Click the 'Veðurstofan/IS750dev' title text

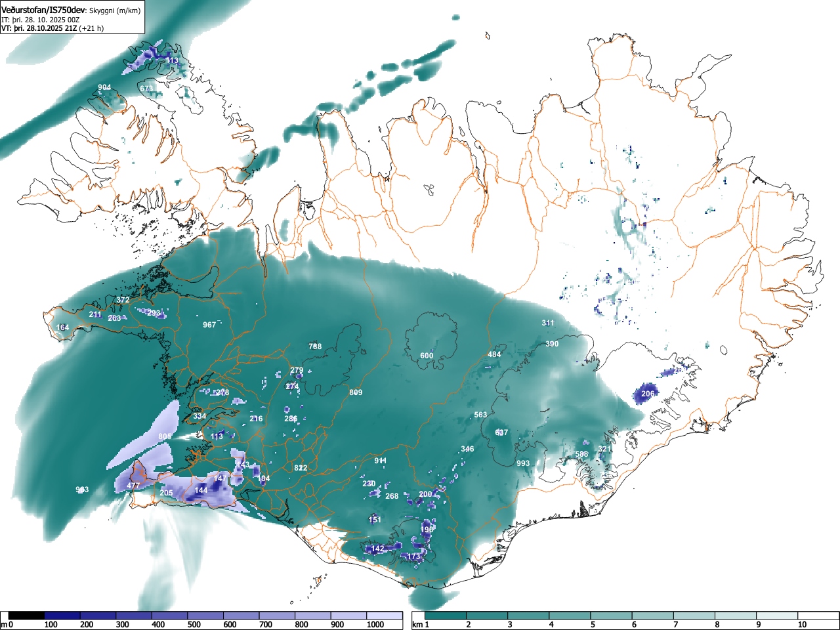point(43,10)
